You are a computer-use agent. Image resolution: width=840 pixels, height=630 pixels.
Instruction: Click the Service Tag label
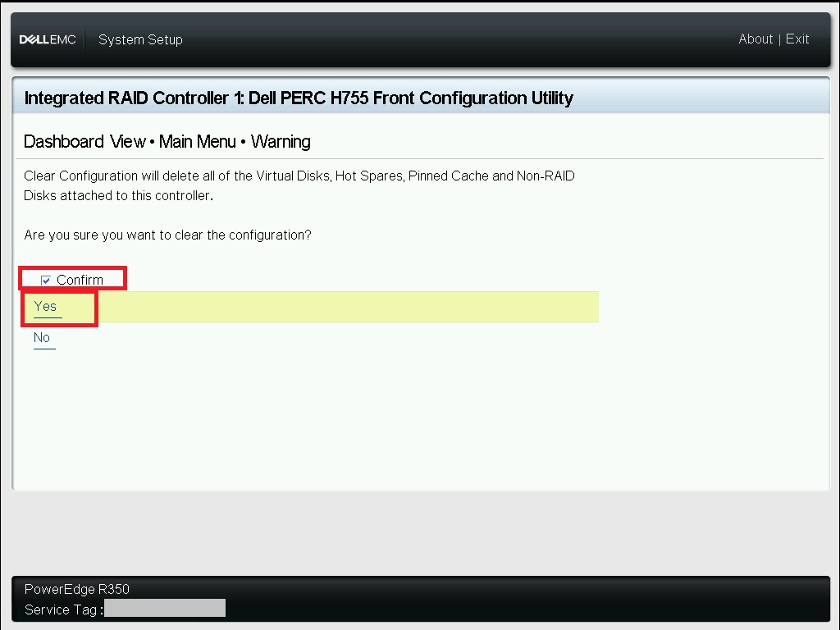tap(63, 609)
